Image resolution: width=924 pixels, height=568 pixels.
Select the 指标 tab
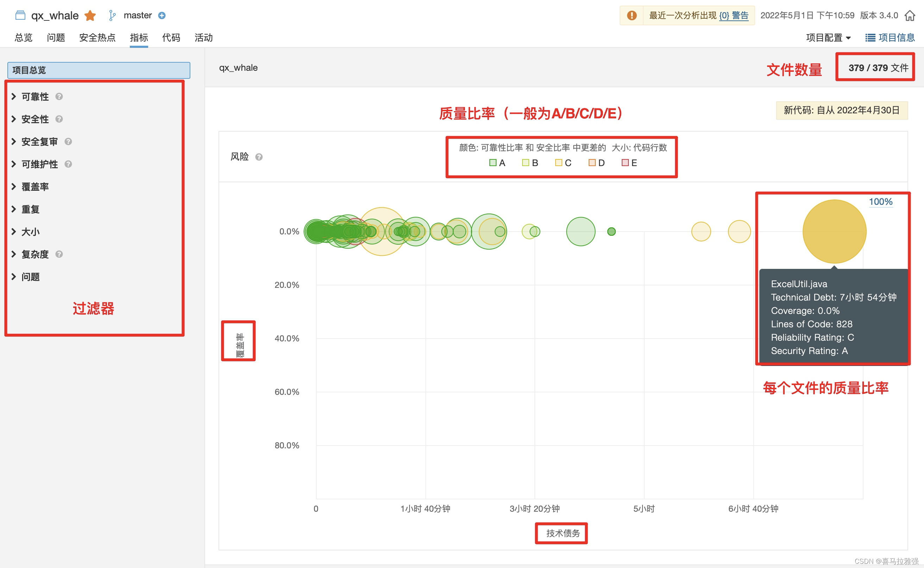click(x=139, y=38)
